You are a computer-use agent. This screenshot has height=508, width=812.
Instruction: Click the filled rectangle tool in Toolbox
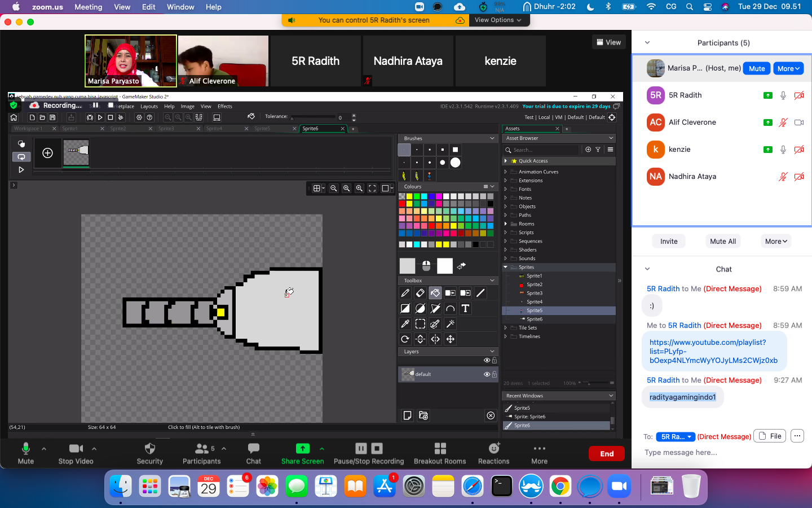click(x=405, y=308)
